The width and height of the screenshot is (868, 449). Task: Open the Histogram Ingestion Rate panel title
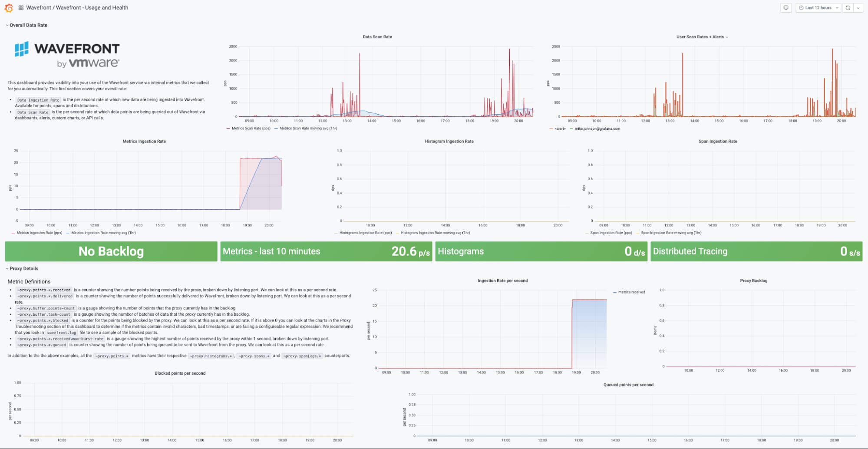click(x=449, y=142)
